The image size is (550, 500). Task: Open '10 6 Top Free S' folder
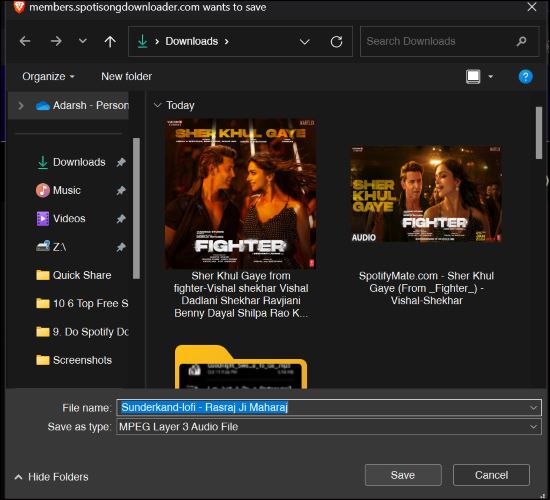[82, 303]
